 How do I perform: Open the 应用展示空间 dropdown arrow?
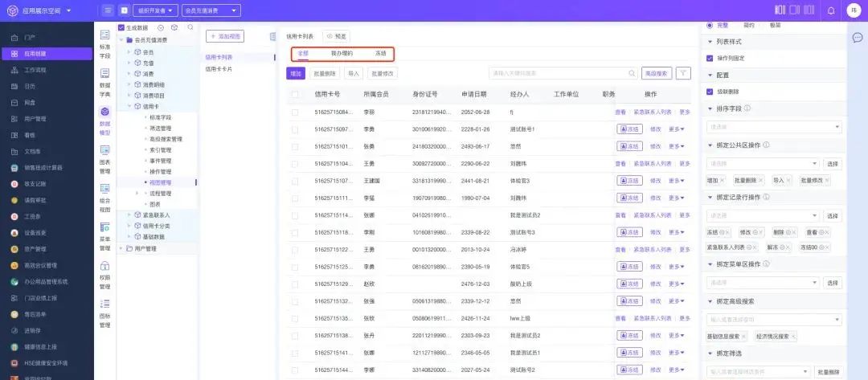tap(68, 10)
